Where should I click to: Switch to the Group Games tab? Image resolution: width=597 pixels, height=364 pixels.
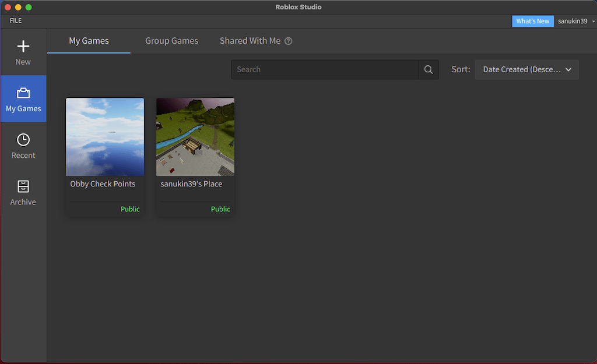171,41
